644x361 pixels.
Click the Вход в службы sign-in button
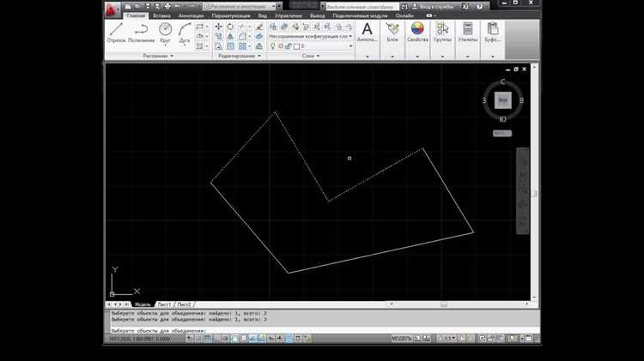434,7
